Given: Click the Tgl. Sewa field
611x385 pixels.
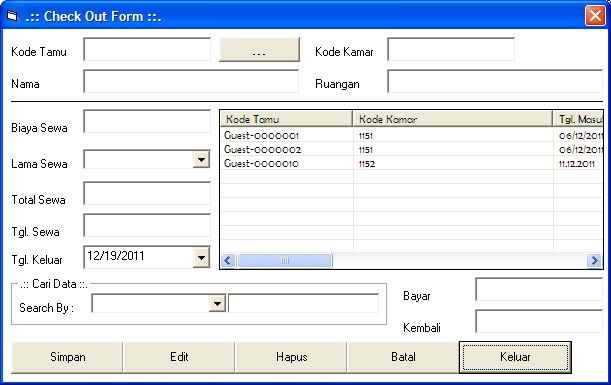Looking at the screenshot, I should click(x=147, y=226).
